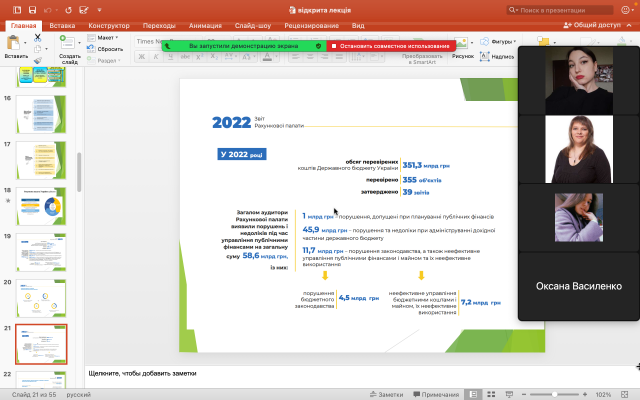Click Остановить совместное использование stop button
Viewport: 640px width, 400px height.
[391, 46]
